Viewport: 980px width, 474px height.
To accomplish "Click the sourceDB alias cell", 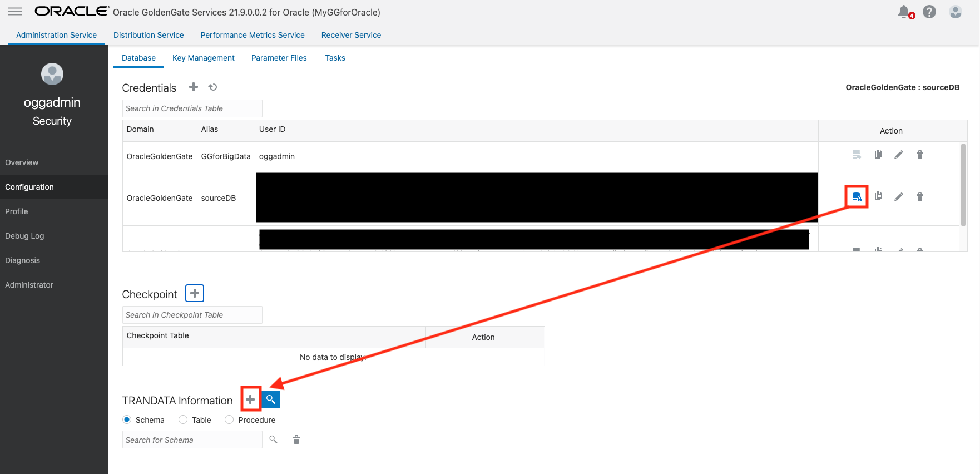I will tap(226, 198).
